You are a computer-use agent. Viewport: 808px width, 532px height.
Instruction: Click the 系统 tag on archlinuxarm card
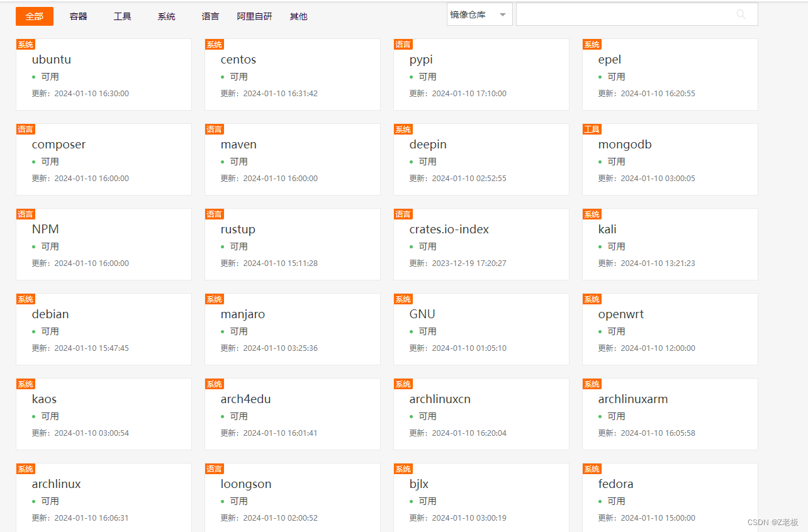tap(592, 384)
